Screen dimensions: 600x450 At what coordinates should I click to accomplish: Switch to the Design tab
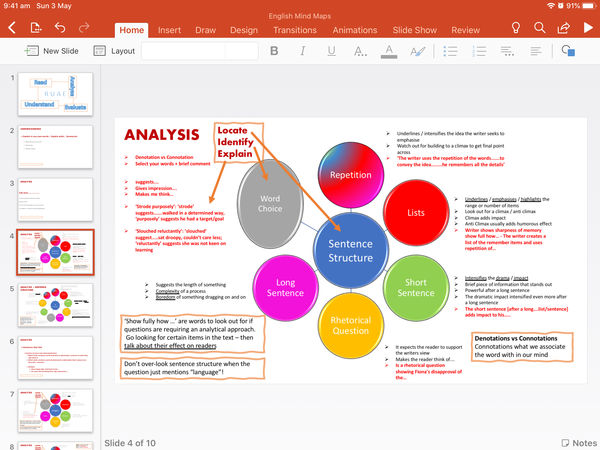(x=244, y=30)
